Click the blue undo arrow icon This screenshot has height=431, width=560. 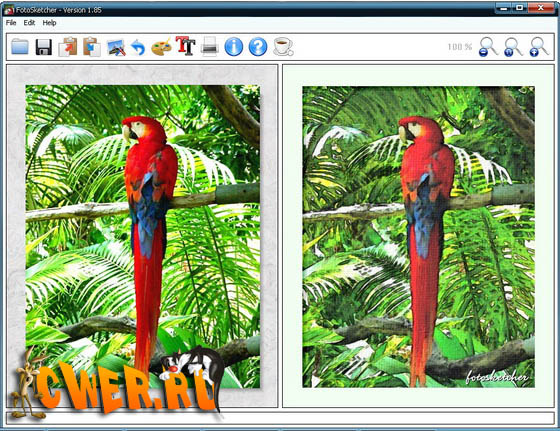[139, 47]
